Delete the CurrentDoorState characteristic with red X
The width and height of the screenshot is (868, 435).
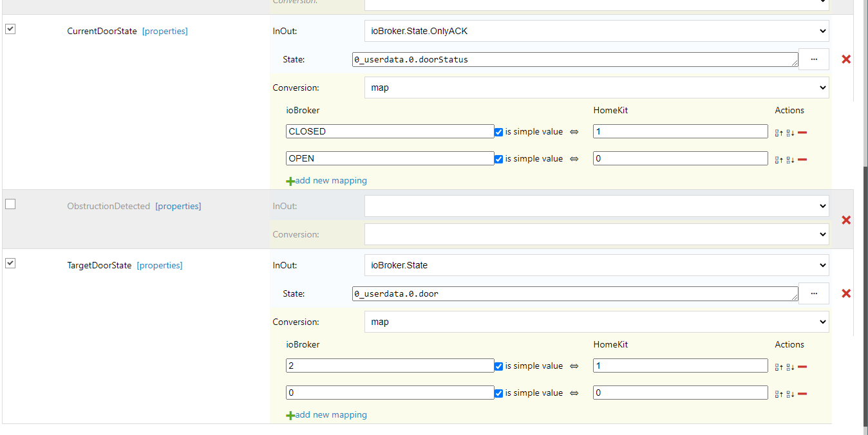tap(846, 59)
